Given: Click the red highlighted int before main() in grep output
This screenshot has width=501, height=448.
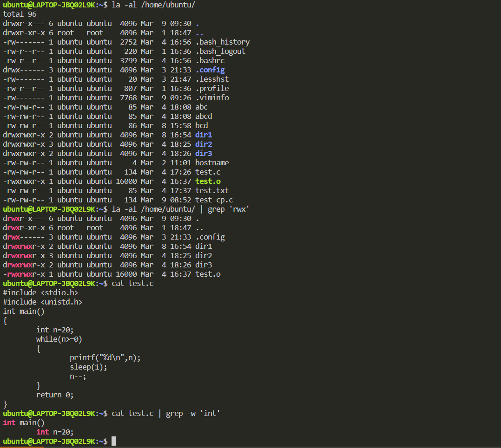Looking at the screenshot, I should tap(9, 422).
